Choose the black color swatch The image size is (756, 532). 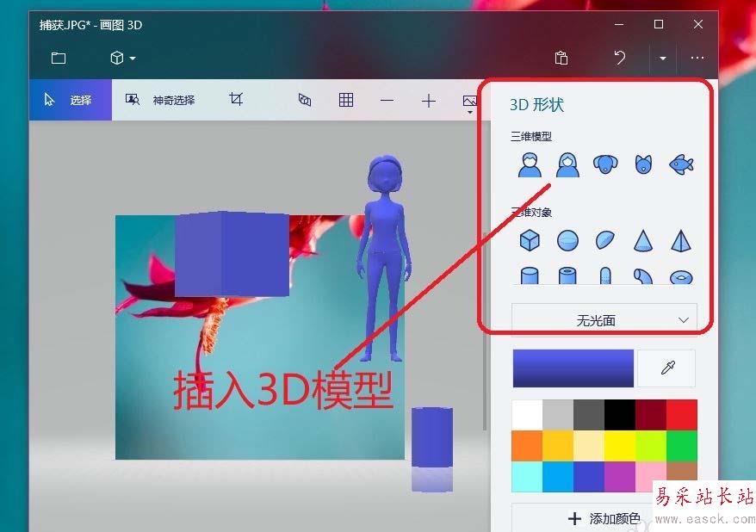(x=620, y=414)
